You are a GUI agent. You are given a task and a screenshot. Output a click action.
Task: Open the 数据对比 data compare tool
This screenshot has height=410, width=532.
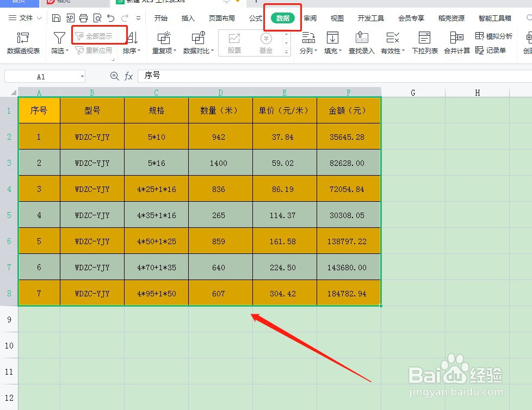pos(199,43)
